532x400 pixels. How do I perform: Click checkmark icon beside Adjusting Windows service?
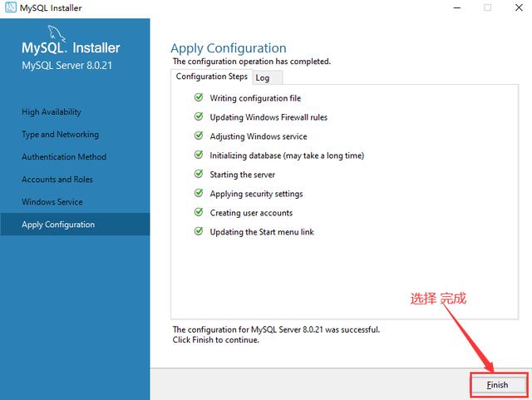pyautogui.click(x=199, y=136)
